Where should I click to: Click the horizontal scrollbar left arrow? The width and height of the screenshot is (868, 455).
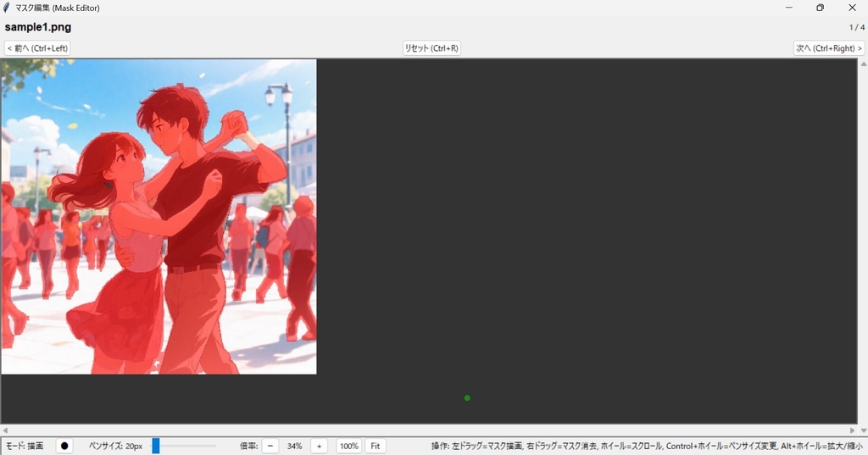point(5,430)
